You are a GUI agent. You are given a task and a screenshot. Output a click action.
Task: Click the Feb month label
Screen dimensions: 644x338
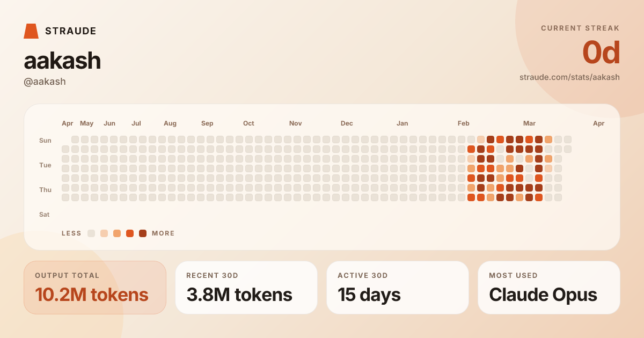[x=464, y=123]
